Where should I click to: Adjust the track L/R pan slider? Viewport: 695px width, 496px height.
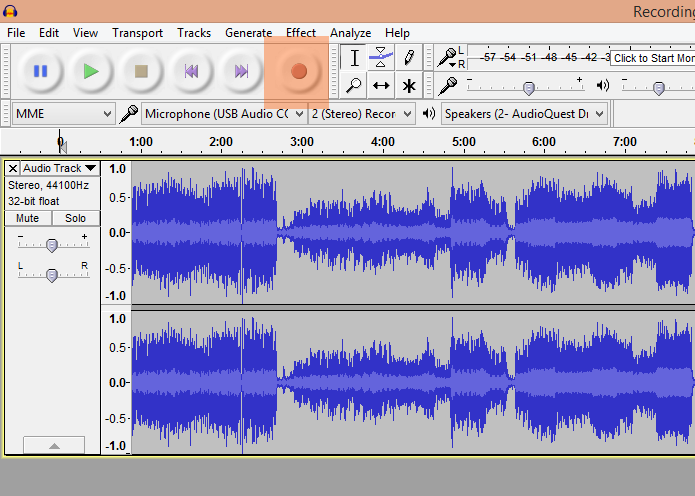[52, 275]
